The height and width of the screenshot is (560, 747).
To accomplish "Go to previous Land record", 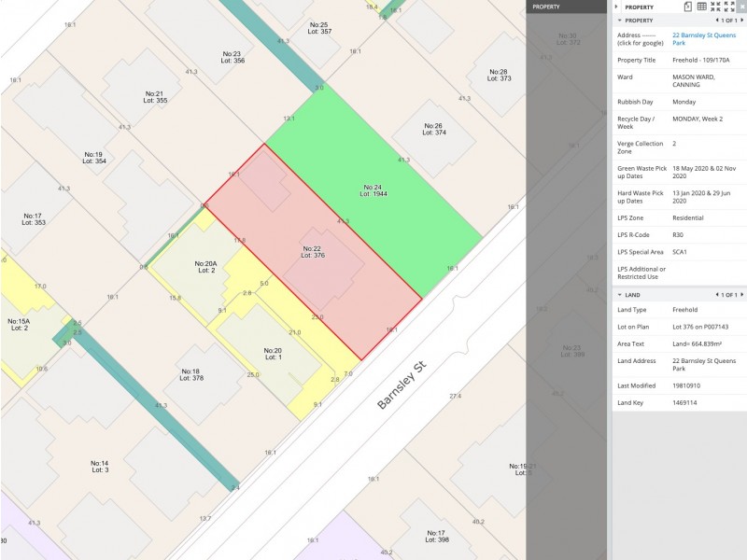I will tap(715, 295).
